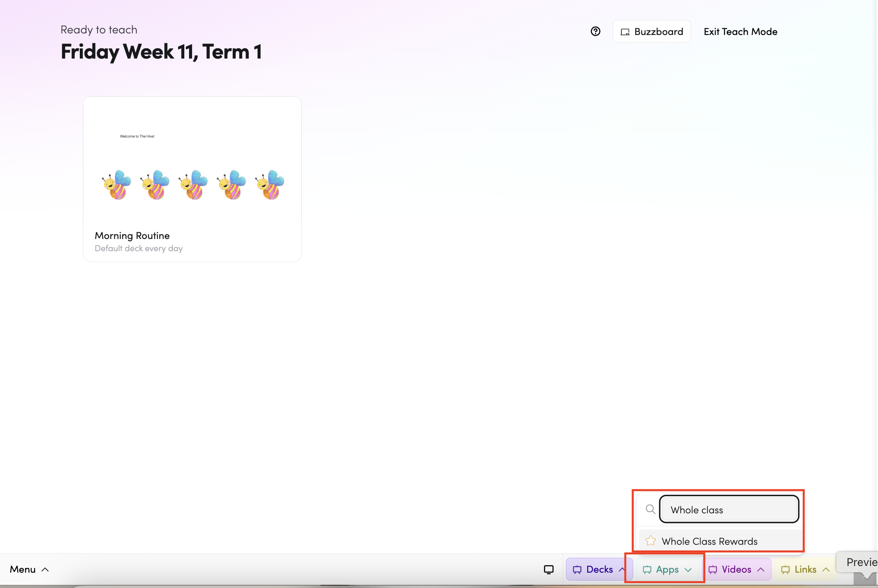This screenshot has width=878, height=588.
Task: Collapse the Apps dropdown
Action: [667, 569]
